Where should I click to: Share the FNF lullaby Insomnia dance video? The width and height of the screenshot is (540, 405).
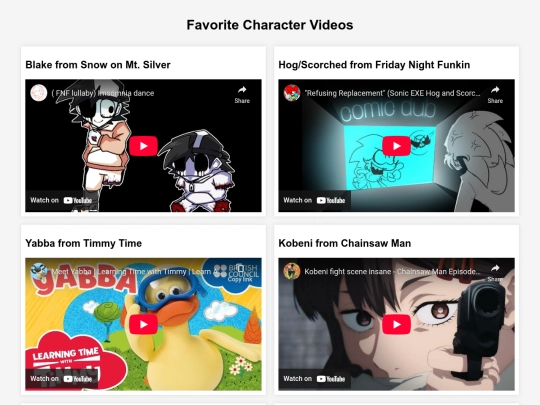pyautogui.click(x=242, y=95)
